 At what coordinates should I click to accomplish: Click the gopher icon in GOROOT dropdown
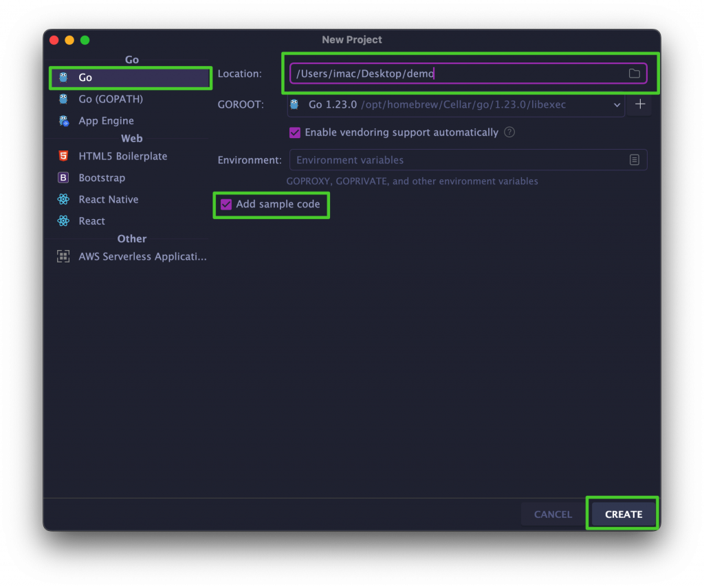click(294, 104)
